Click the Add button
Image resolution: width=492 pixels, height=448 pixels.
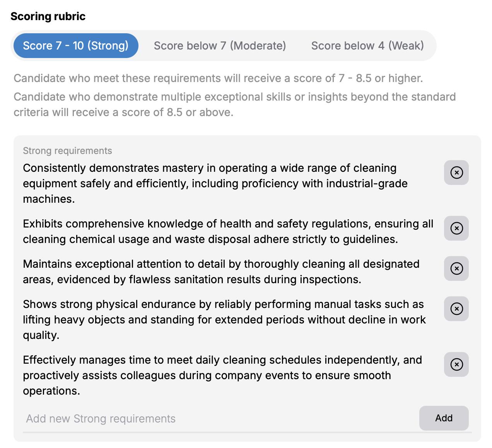pyautogui.click(x=444, y=418)
